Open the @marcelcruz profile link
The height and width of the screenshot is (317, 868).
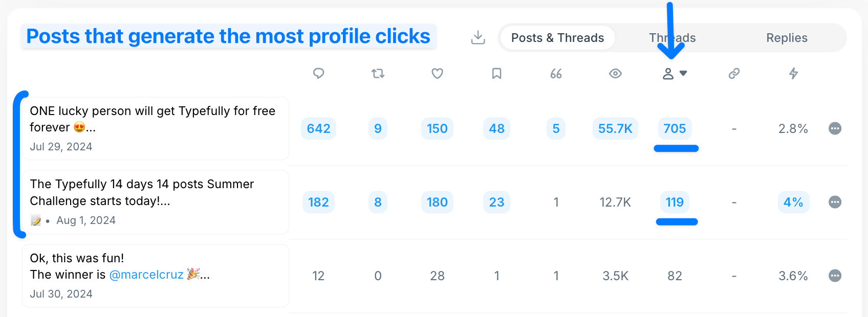click(x=146, y=275)
